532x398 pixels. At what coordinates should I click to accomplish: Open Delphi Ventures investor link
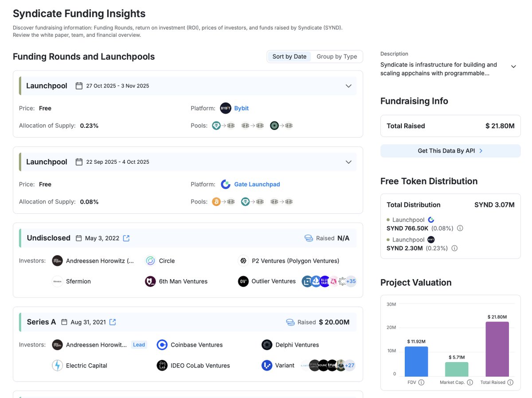[297, 345]
